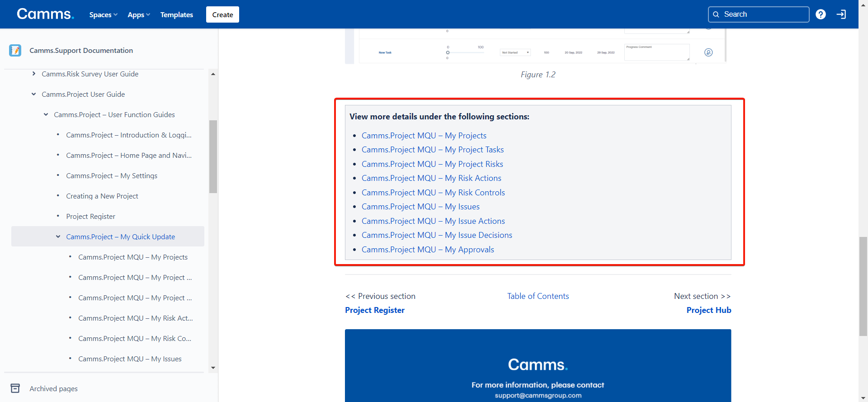
Task: Open sidebar Camms.Project MQU – My Projects
Action: coord(133,257)
